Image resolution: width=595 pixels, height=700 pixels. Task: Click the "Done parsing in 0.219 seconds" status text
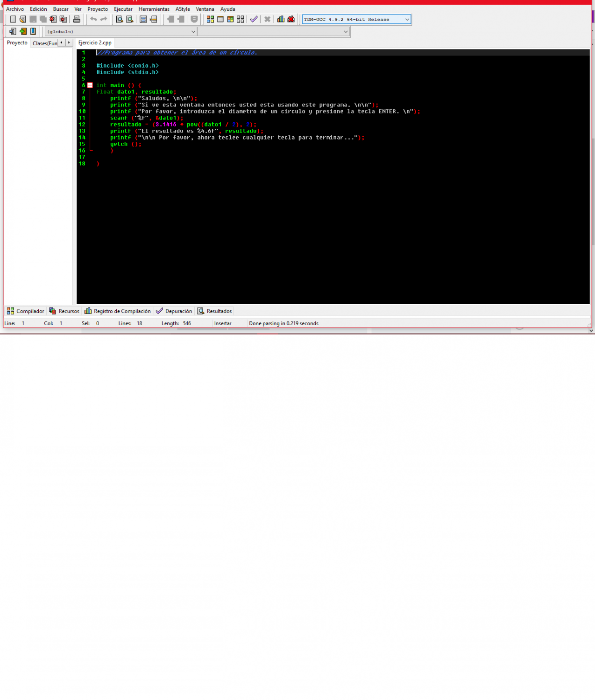(283, 323)
